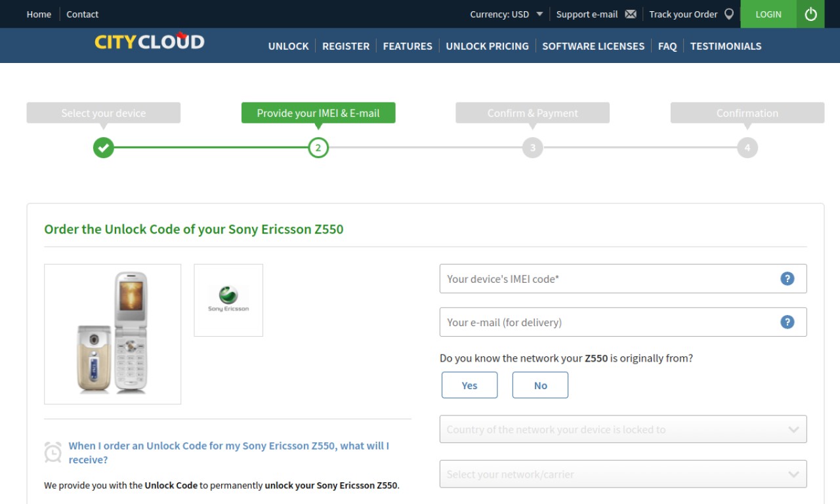Screen dimensions: 840x504
Task: Click the step 4 circle indicator
Action: (747, 148)
